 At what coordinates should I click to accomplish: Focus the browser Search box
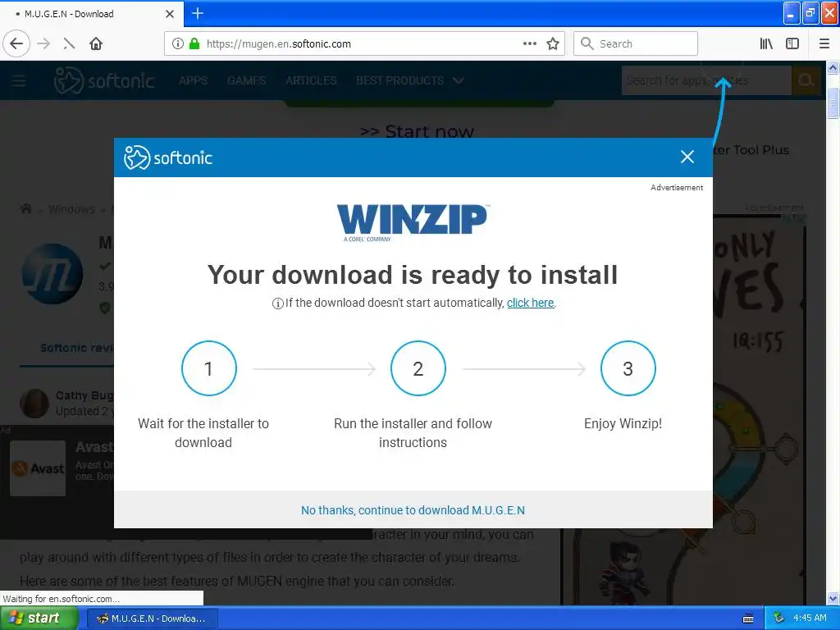coord(636,43)
